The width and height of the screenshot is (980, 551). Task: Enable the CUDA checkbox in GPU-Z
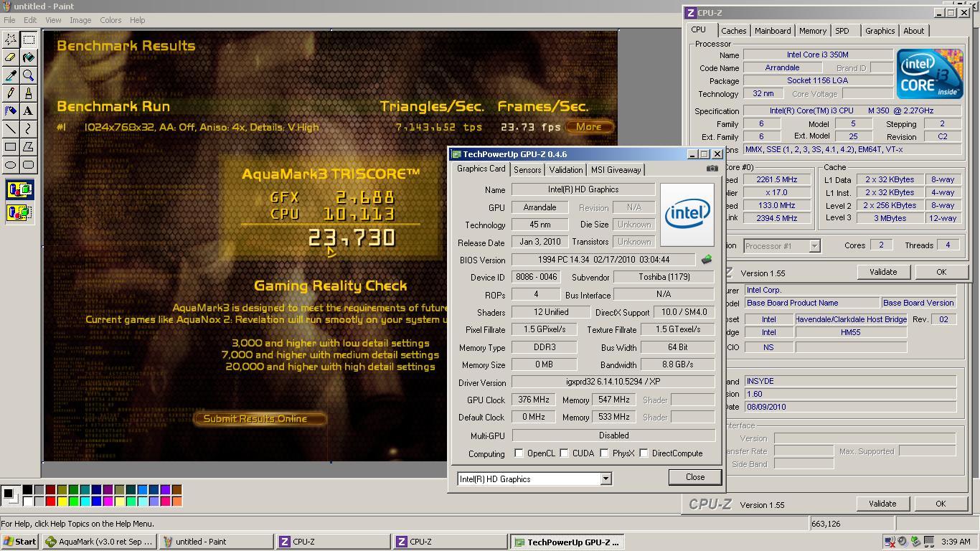(x=565, y=453)
